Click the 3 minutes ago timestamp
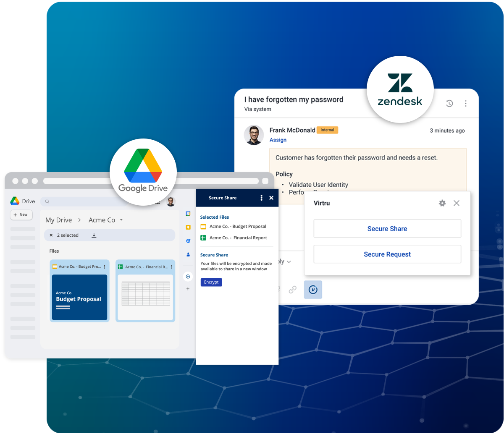504x434 pixels. tap(447, 131)
